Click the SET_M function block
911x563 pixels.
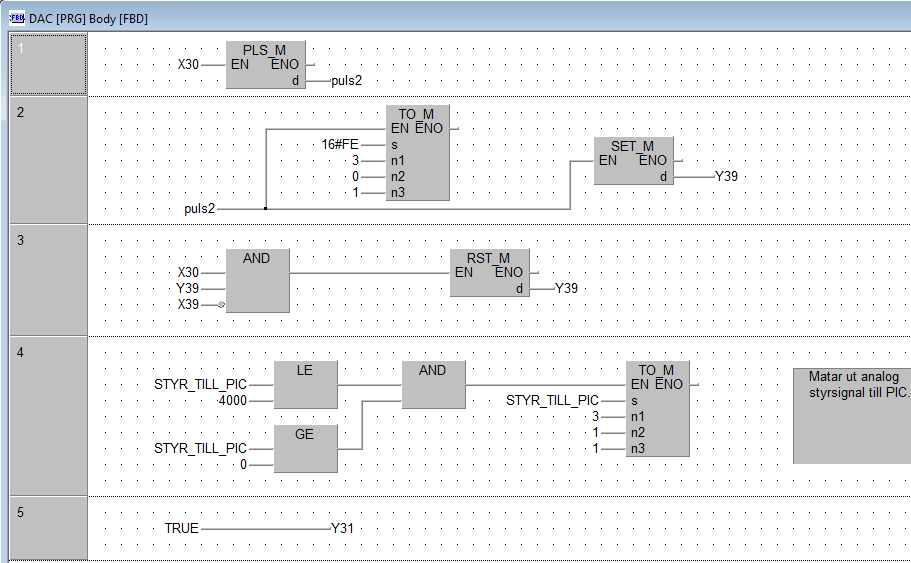coord(633,161)
